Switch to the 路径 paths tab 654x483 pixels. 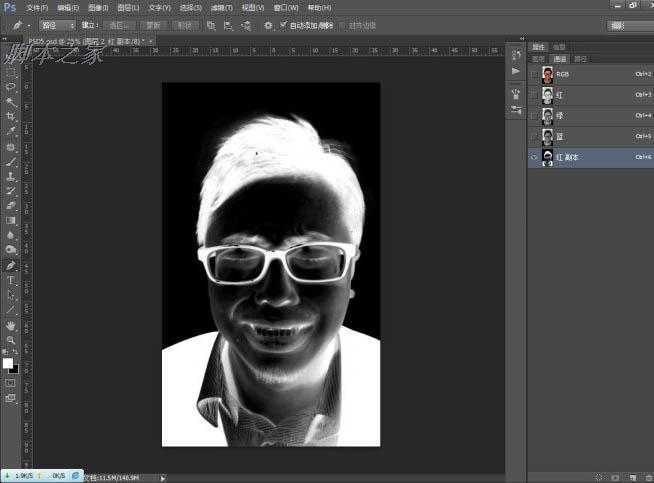[x=578, y=58]
